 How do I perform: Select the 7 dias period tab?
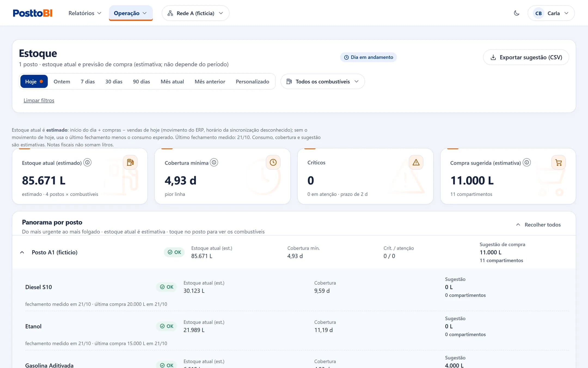click(88, 82)
